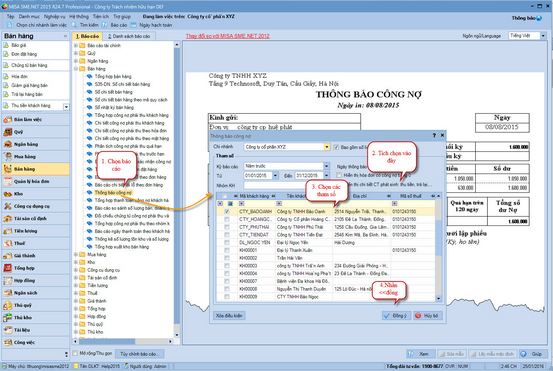The height and width of the screenshot is (371, 553).
Task: Toggle the Bao gồm số liệu checkbox
Action: pos(336,147)
